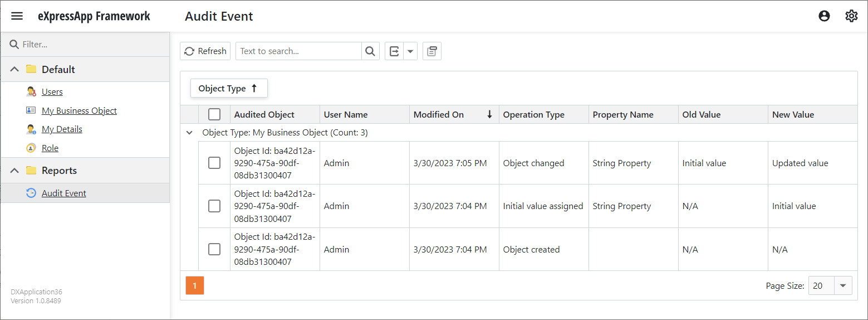Click the Object Type group button
Image resolution: width=868 pixels, height=320 pixels.
click(229, 88)
